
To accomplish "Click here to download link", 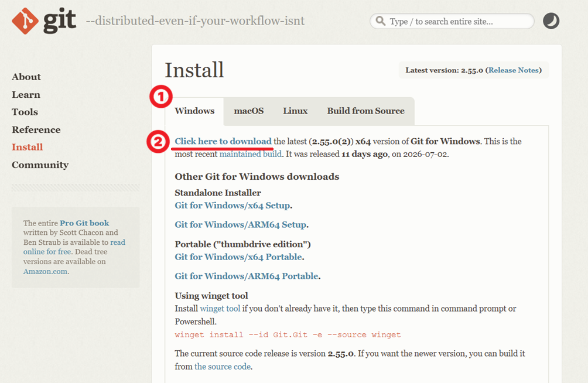I will [x=223, y=141].
